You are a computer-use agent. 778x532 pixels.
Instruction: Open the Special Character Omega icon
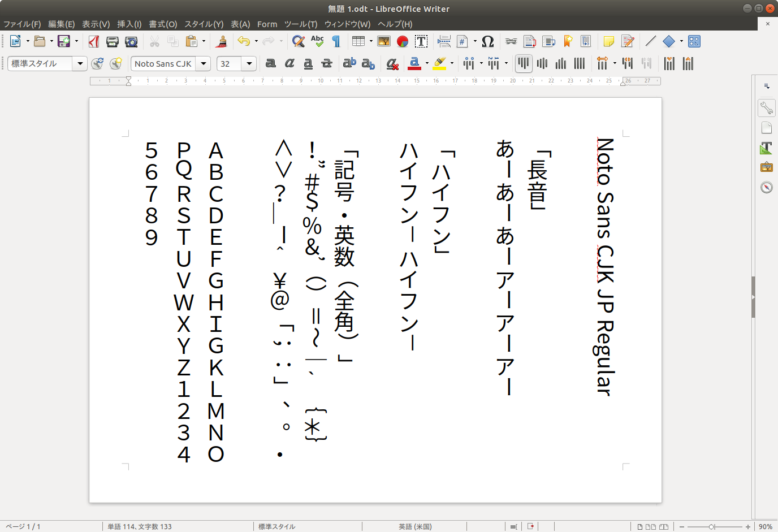pos(488,41)
